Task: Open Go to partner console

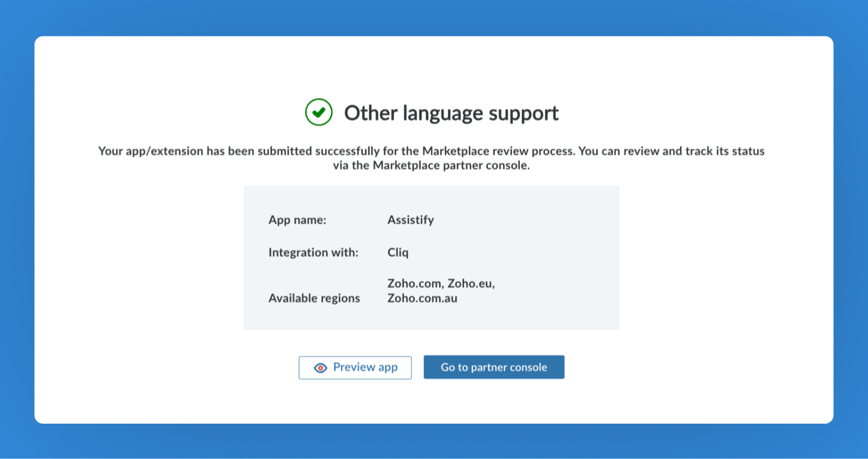Action: tap(494, 367)
